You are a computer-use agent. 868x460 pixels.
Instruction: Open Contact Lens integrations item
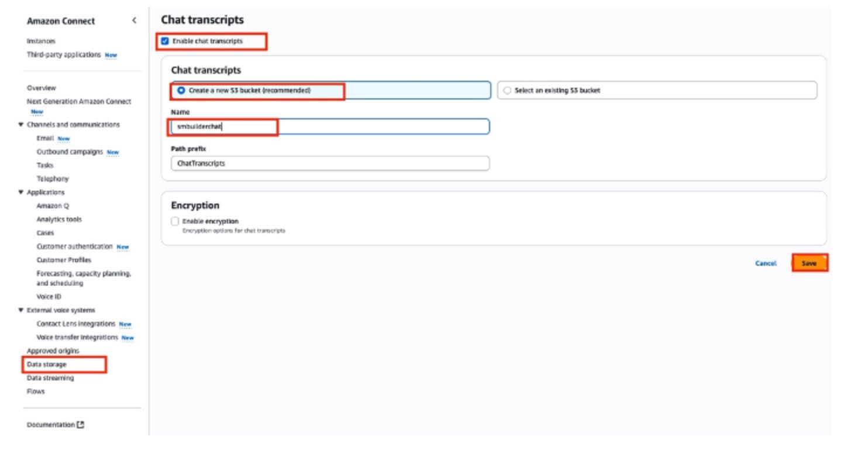pyautogui.click(x=76, y=324)
